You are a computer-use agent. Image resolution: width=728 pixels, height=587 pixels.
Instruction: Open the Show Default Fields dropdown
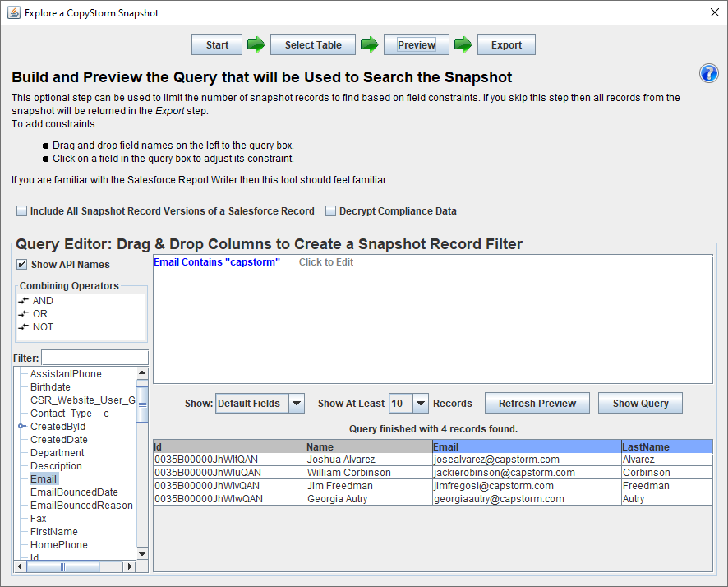click(297, 403)
